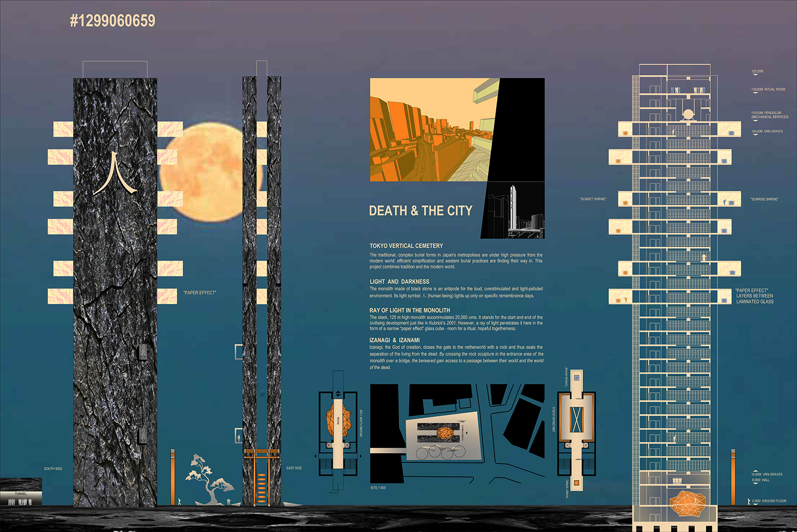Click the orange rock in the ground floor plan

(x=337, y=420)
